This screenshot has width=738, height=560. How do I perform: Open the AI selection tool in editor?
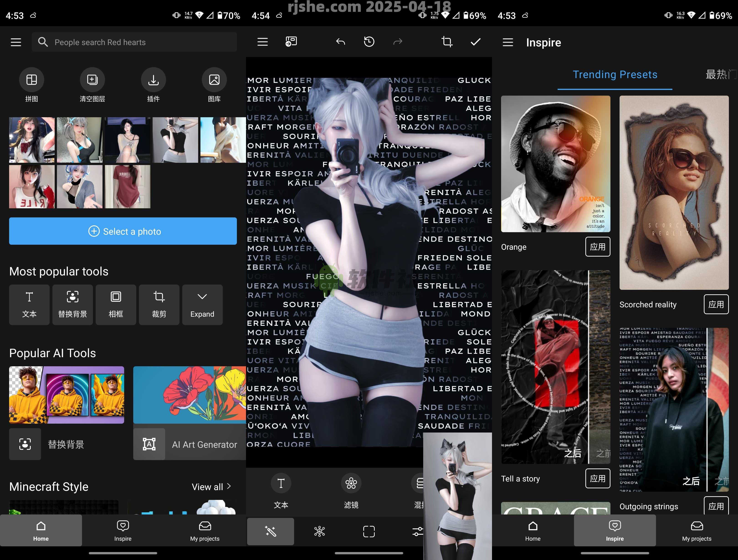(x=320, y=531)
